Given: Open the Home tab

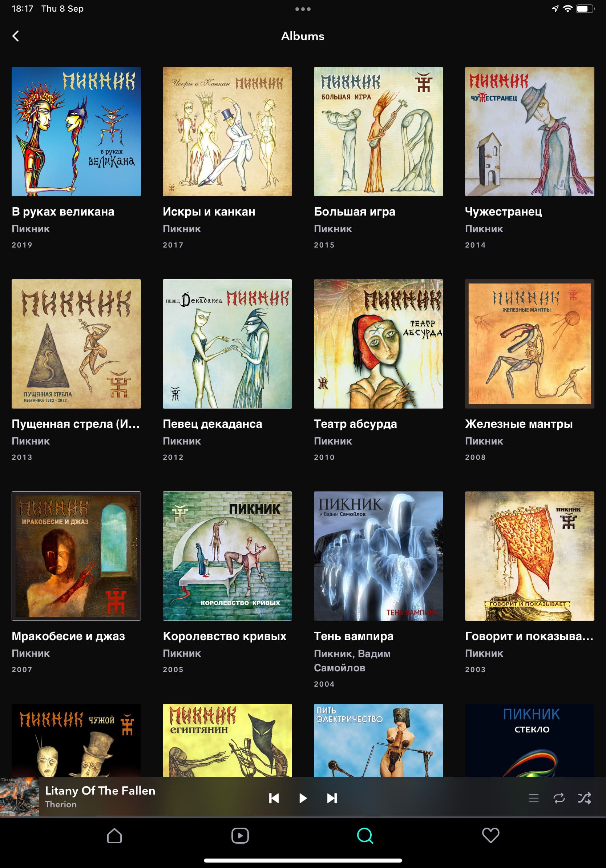Looking at the screenshot, I should click(114, 836).
